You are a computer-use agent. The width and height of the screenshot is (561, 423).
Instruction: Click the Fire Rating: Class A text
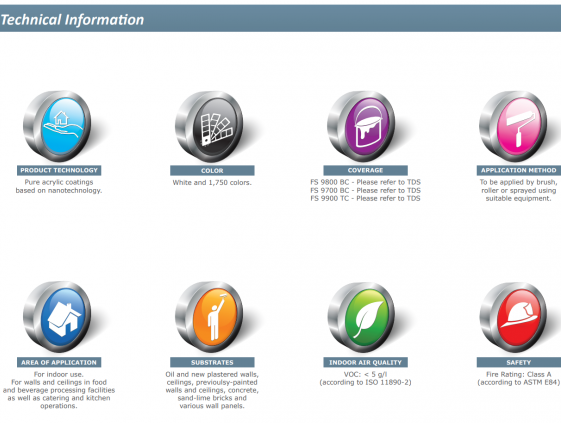click(x=518, y=374)
